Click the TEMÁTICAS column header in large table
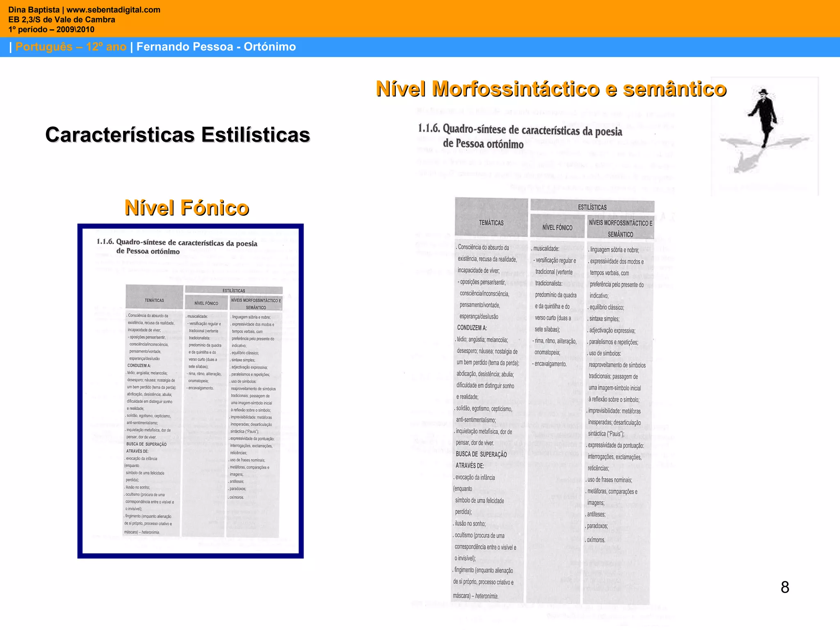The height and width of the screenshot is (630, 840). click(x=491, y=223)
